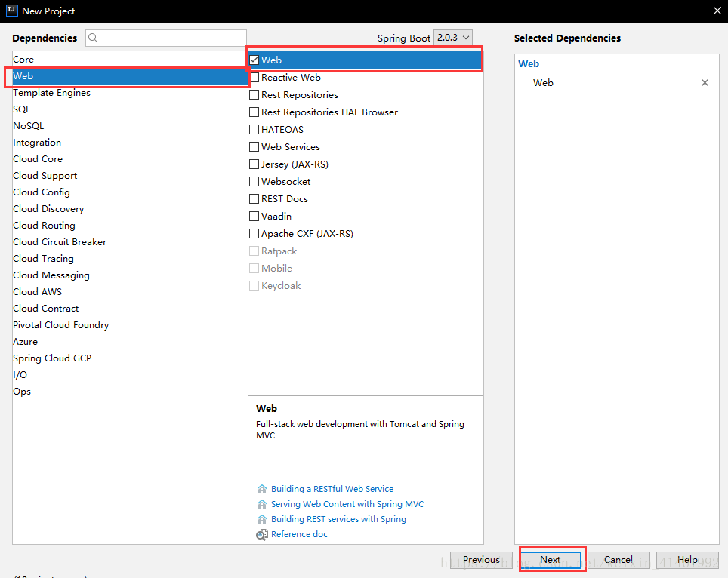The image size is (728, 578).
Task: Check Rest Repositories HAL Browser
Action: (x=254, y=112)
